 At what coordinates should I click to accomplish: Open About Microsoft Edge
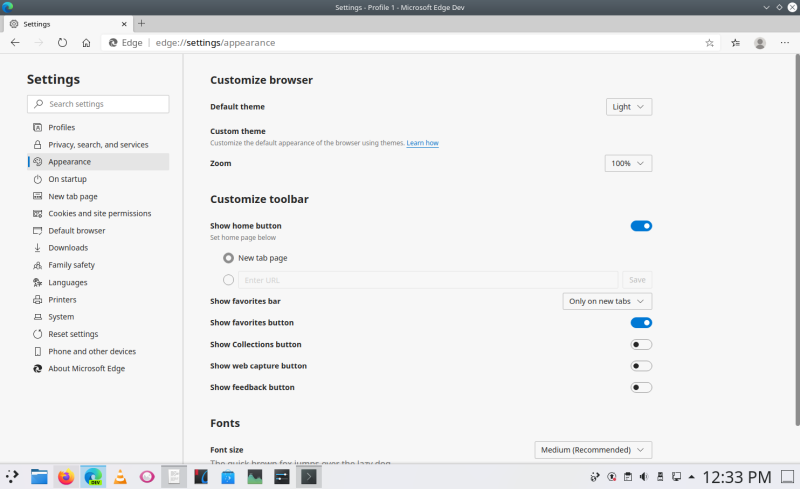(98, 369)
